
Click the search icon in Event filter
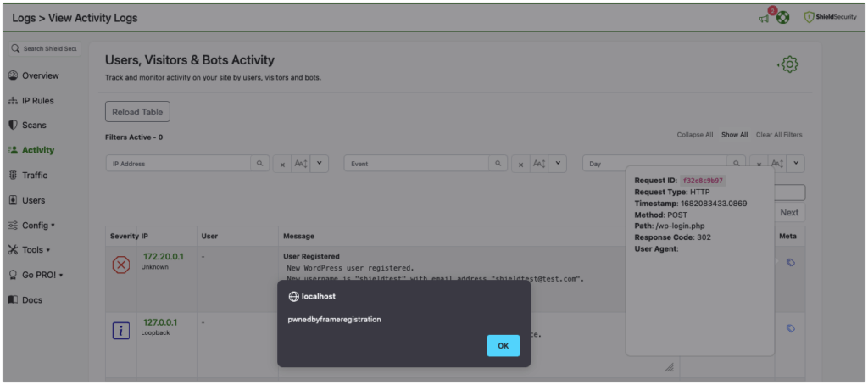click(500, 164)
